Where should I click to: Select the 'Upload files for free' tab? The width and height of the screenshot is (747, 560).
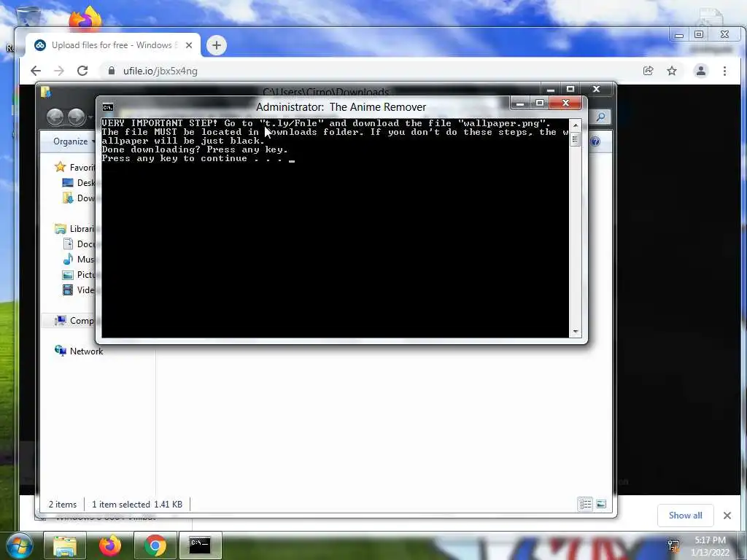(113, 45)
